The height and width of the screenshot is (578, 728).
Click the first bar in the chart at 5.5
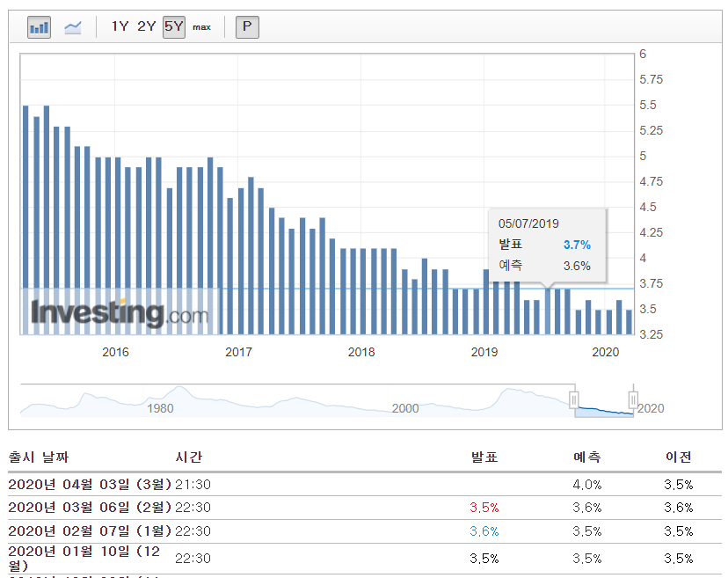click(x=25, y=220)
